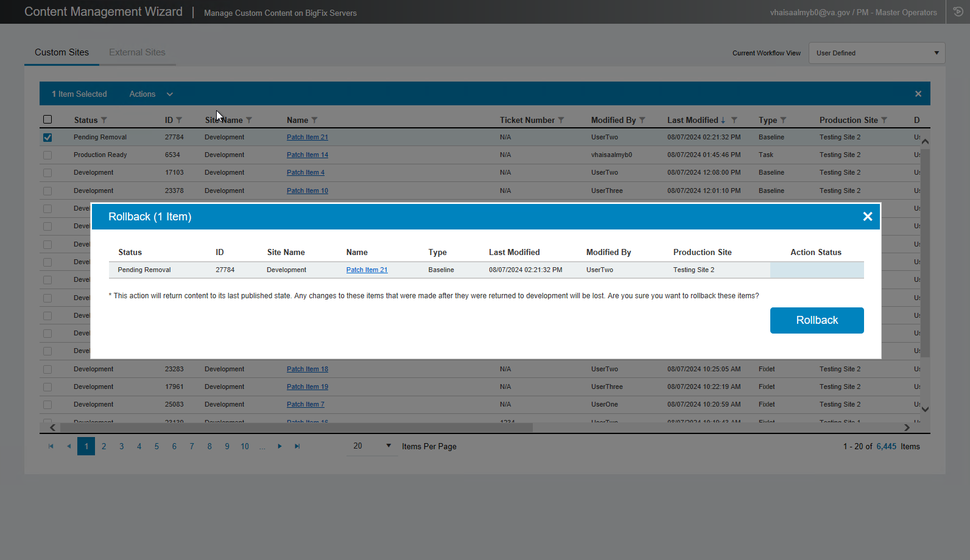The image size is (970, 560).
Task: Go to previous page of results
Action: [69, 446]
